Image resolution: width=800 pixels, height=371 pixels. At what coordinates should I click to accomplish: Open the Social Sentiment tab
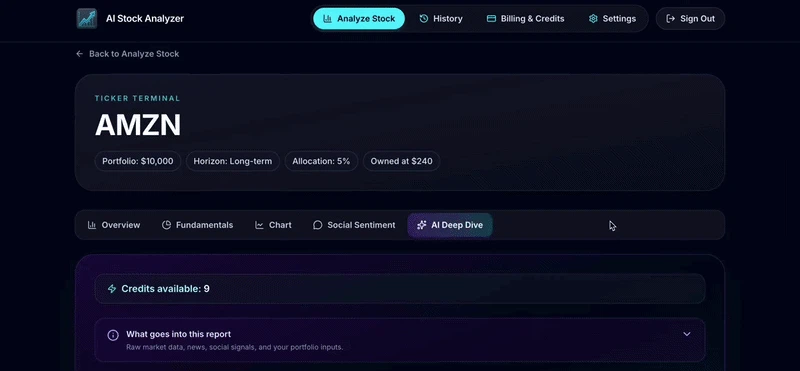click(x=354, y=225)
